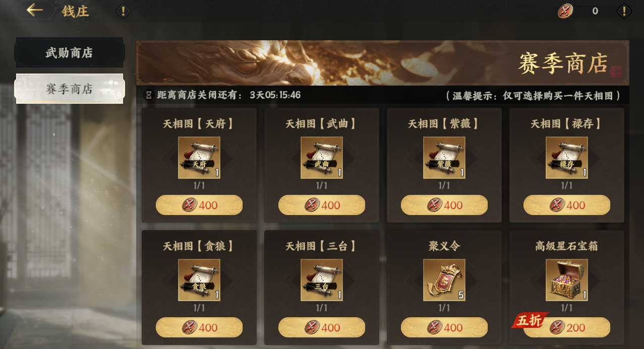Buy discounted 高级星石宝箱 for 200

(567, 327)
